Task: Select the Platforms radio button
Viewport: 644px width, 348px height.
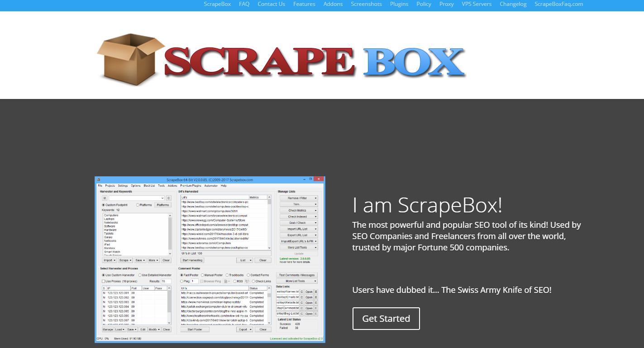Action: coord(138,205)
